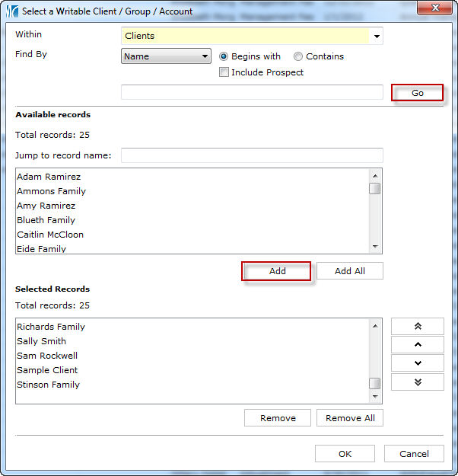458x476 pixels.
Task: Click the Jump to record name field
Action: [x=251, y=155]
